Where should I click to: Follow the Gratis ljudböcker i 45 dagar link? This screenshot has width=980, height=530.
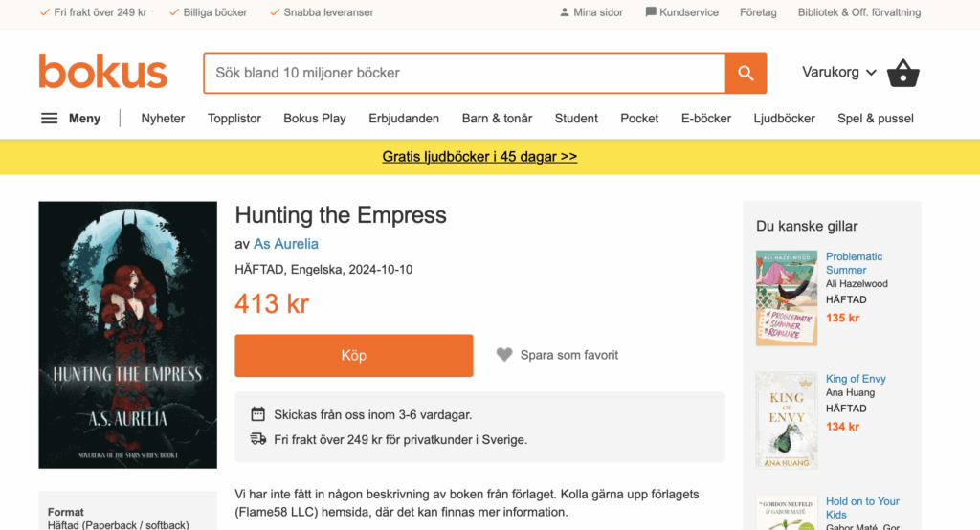[479, 156]
